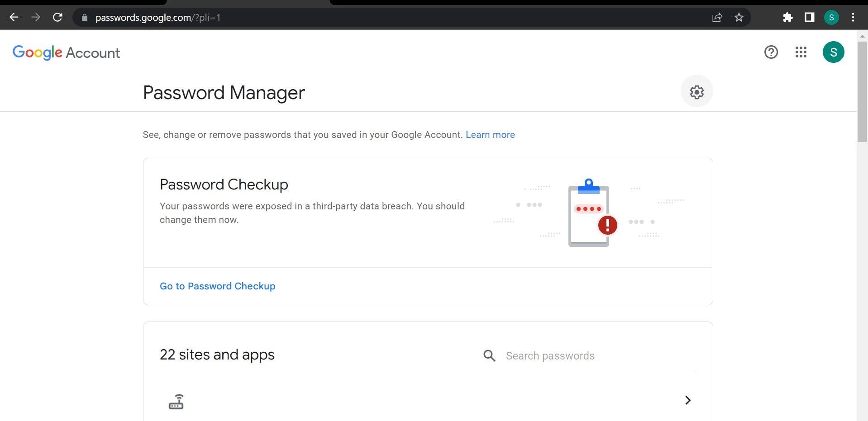Click inside the Search passwords field
Image resolution: width=868 pixels, height=421 pixels.
click(x=566, y=356)
